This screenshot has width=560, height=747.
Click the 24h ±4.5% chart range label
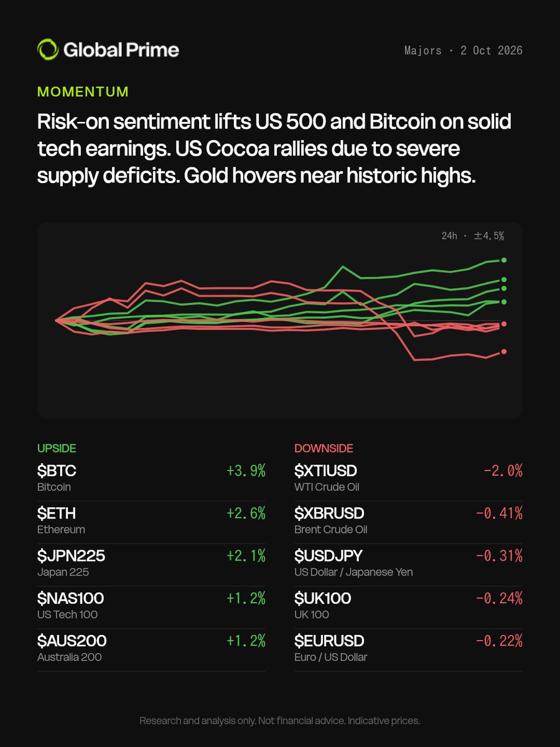point(473,236)
